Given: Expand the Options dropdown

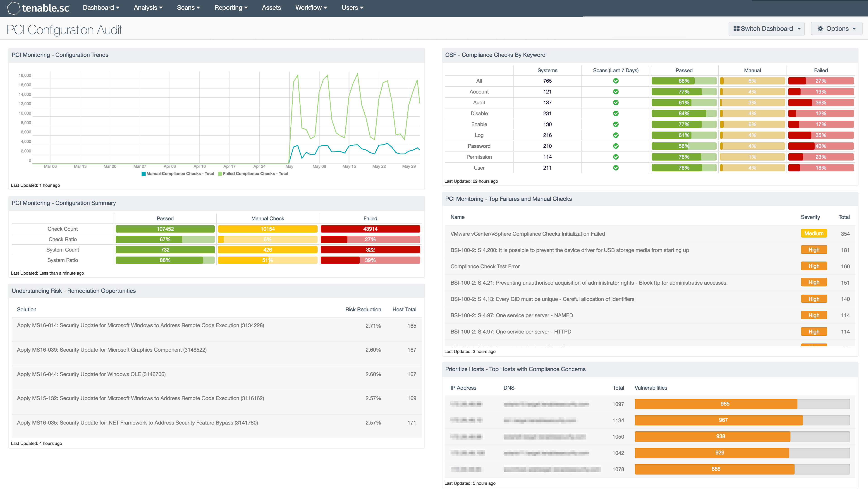Looking at the screenshot, I should tap(837, 29).
